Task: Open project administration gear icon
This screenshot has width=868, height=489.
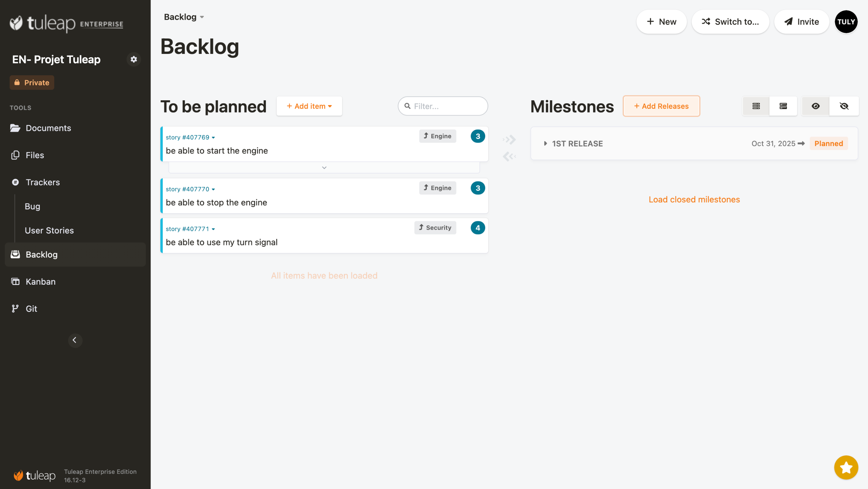Action: click(x=134, y=59)
